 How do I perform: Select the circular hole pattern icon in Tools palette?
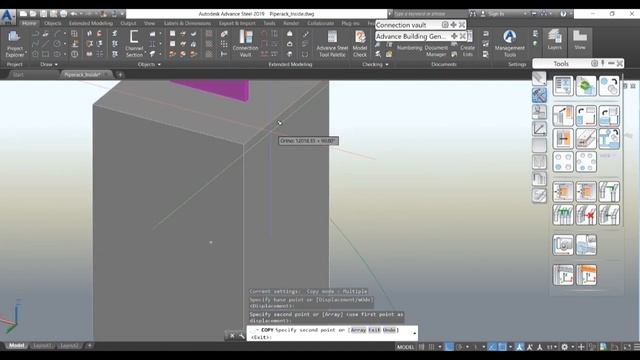[586, 162]
